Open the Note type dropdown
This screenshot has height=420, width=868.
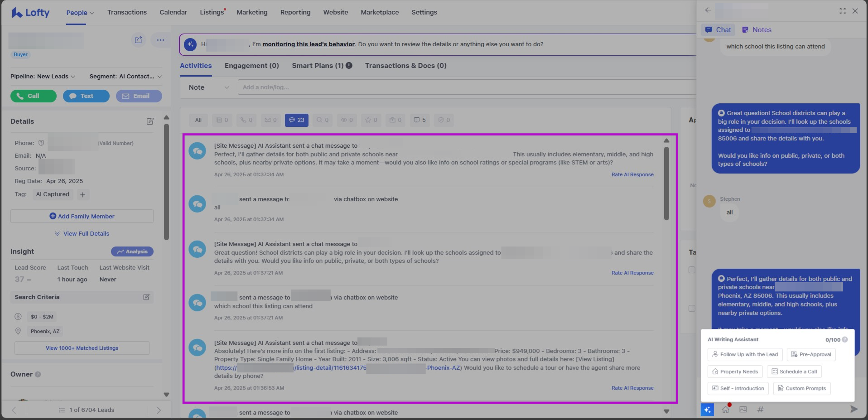[209, 87]
